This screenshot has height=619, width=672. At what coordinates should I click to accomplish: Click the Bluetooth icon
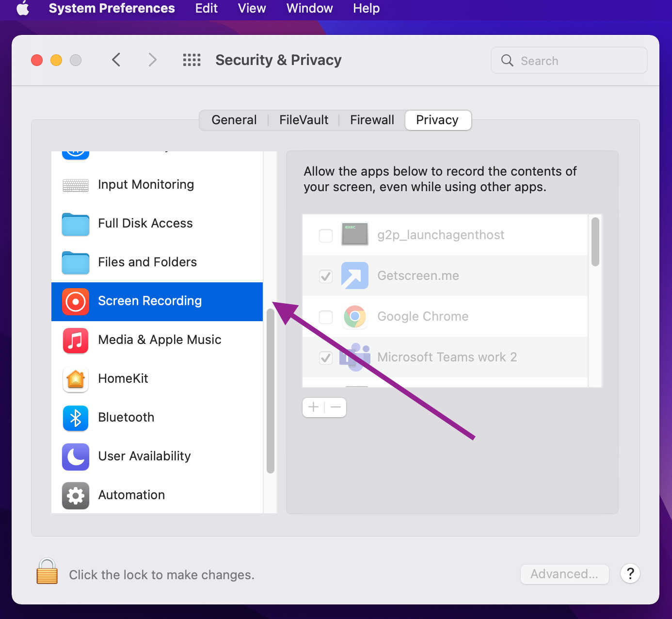pos(76,418)
